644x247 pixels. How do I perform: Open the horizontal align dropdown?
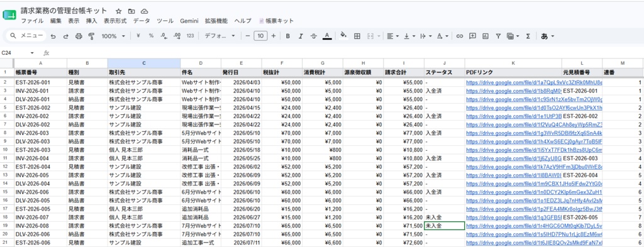pos(393,36)
